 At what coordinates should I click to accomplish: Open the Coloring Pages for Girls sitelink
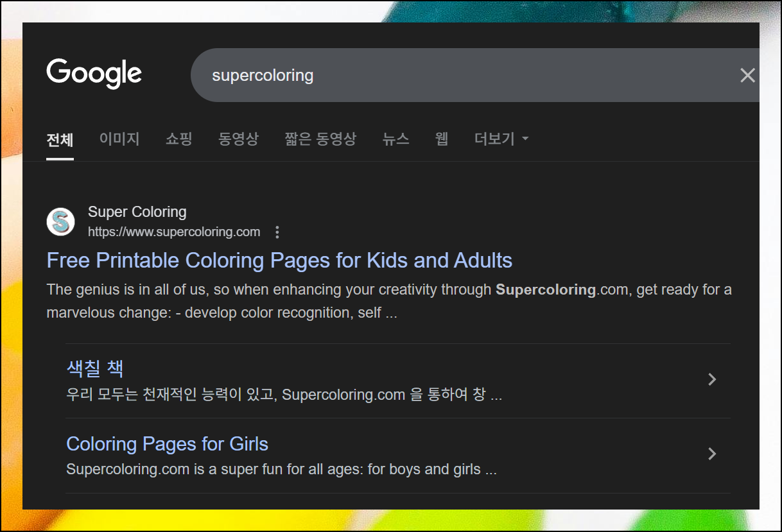point(167,444)
